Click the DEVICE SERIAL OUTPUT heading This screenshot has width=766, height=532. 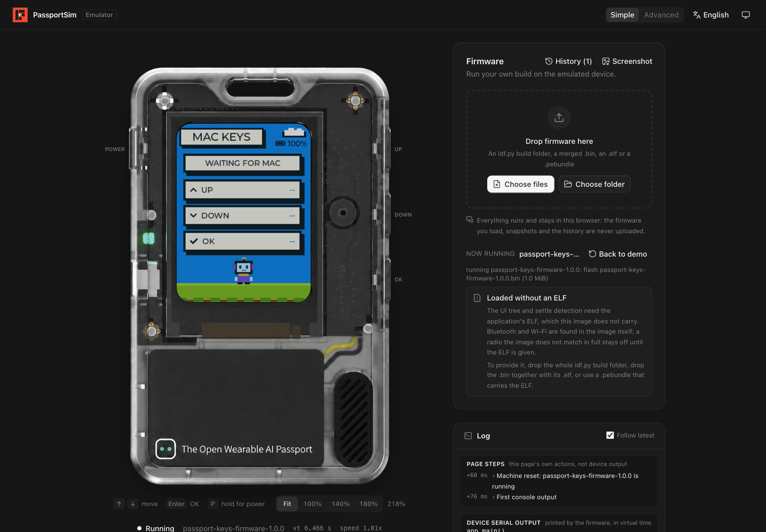503,523
